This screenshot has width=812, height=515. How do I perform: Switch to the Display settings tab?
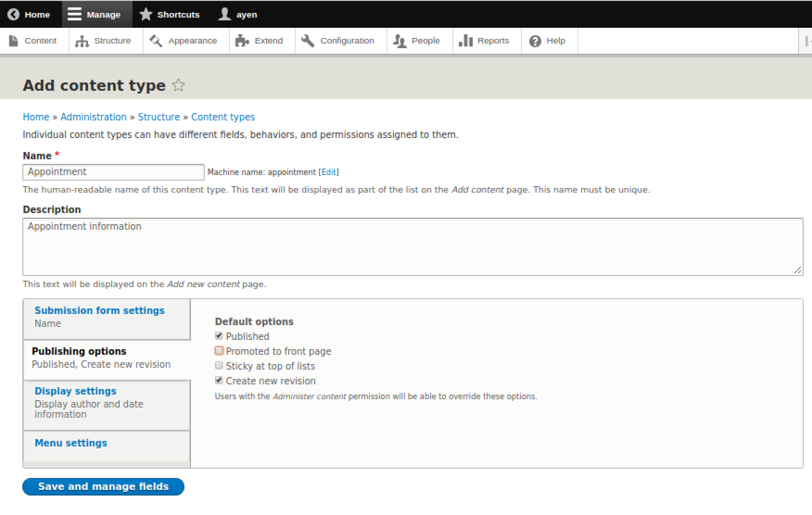coord(107,405)
